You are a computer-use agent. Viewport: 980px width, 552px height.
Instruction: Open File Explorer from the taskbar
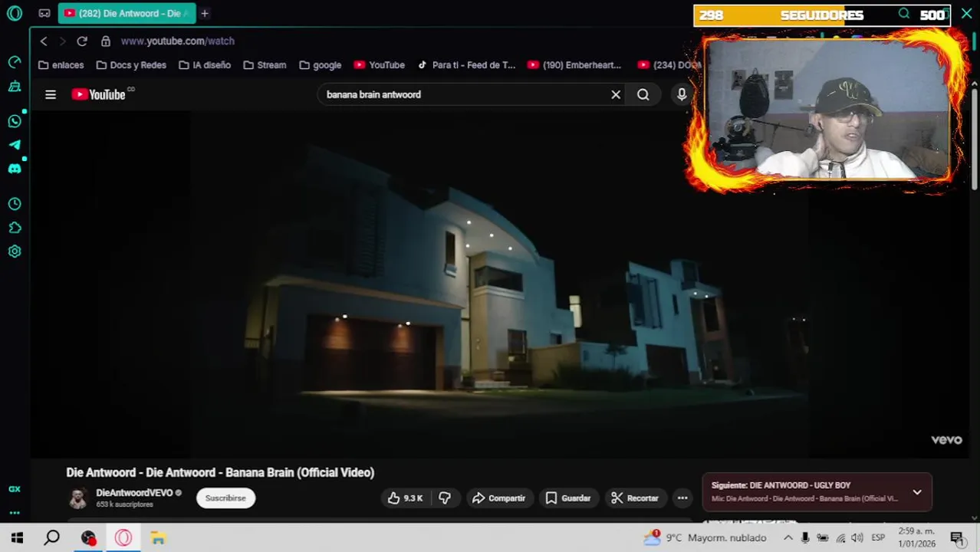[158, 538]
